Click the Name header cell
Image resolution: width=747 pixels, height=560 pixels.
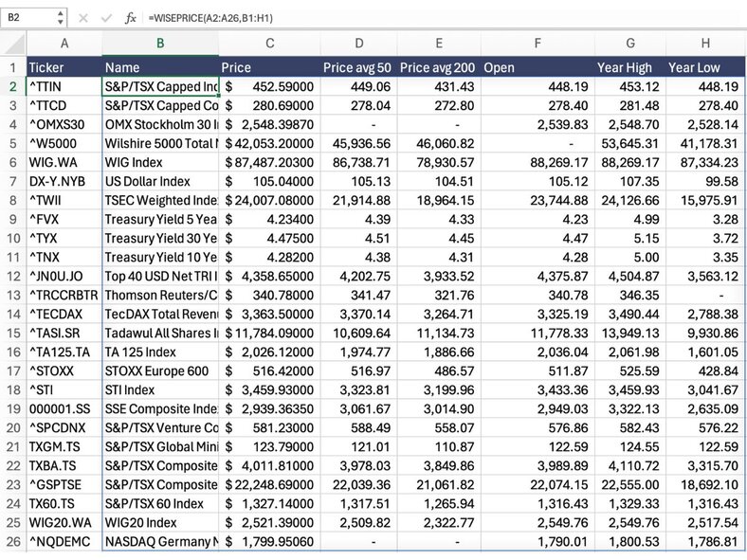[x=160, y=67]
